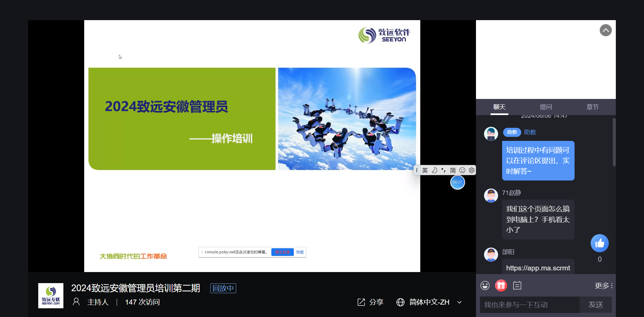Click the 发送 send button
This screenshot has height=317, width=644.
tap(596, 305)
